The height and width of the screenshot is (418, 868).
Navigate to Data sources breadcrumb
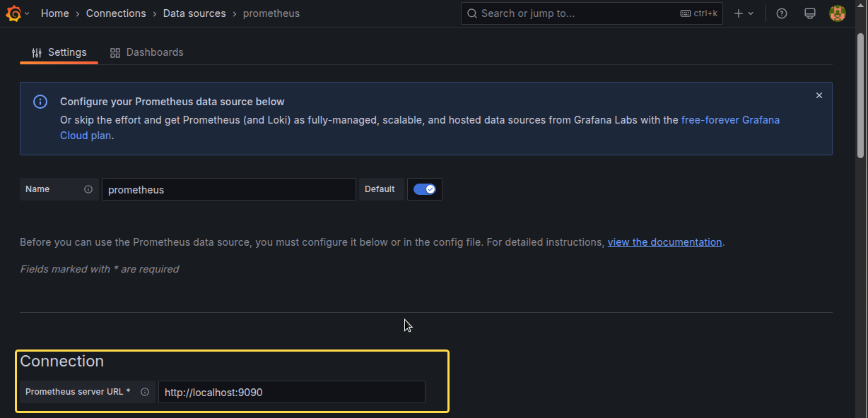coord(194,13)
